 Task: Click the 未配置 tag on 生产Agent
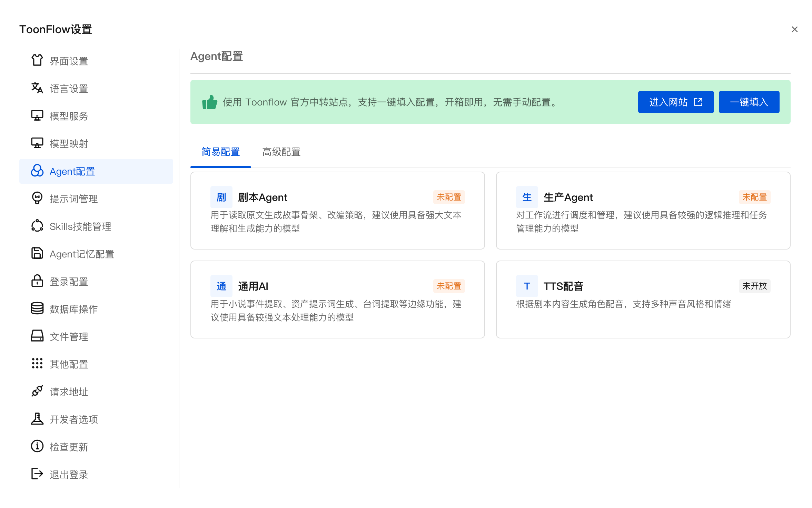click(x=755, y=197)
